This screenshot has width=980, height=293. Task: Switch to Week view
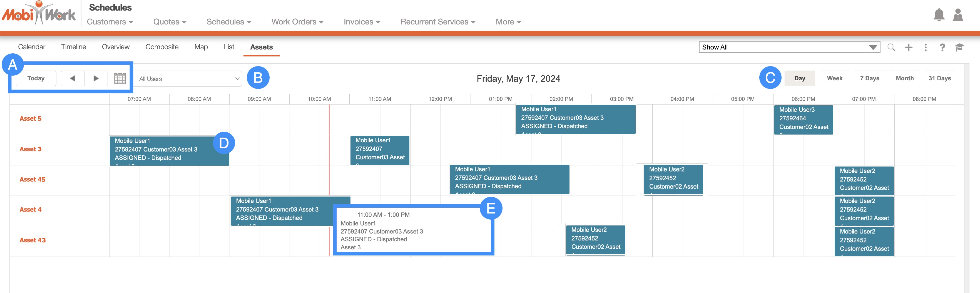[834, 78]
